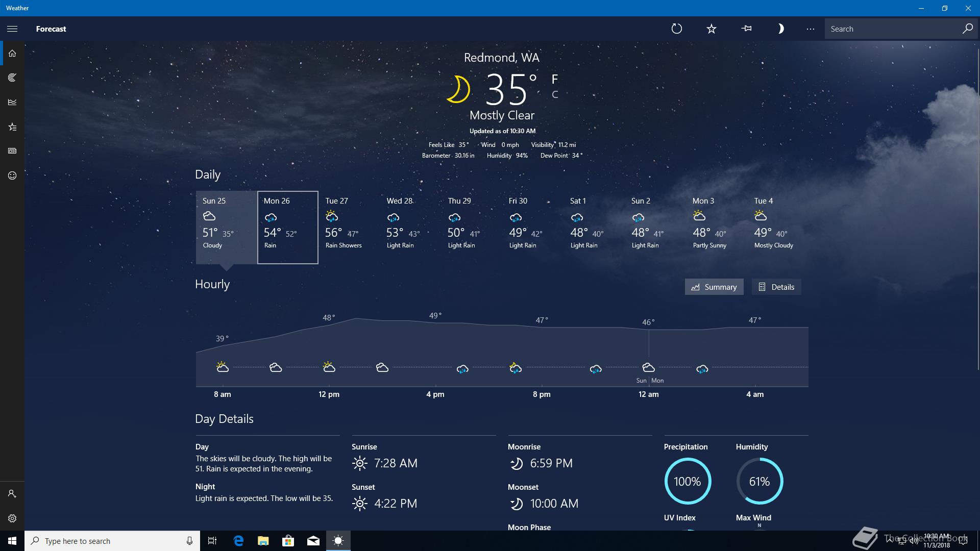The width and height of the screenshot is (980, 551).
Task: Select Fri 30 daily forecast card
Action: click(x=533, y=228)
